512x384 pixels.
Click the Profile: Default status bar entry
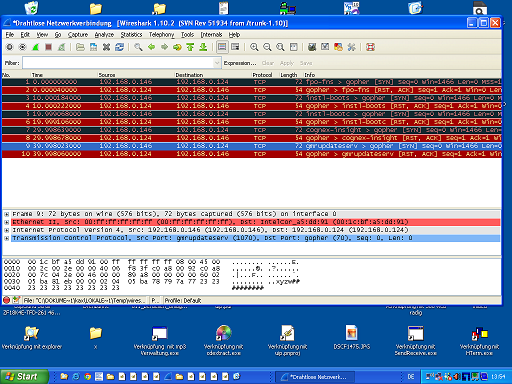tap(183, 301)
